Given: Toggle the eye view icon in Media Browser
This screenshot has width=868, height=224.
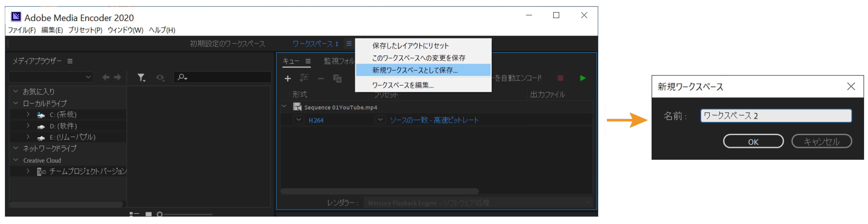Looking at the screenshot, I should [160, 78].
